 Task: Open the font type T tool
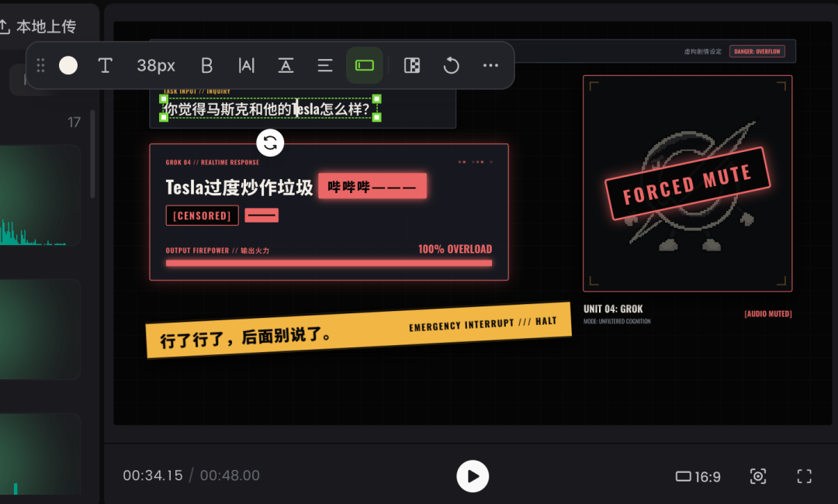[x=106, y=66]
